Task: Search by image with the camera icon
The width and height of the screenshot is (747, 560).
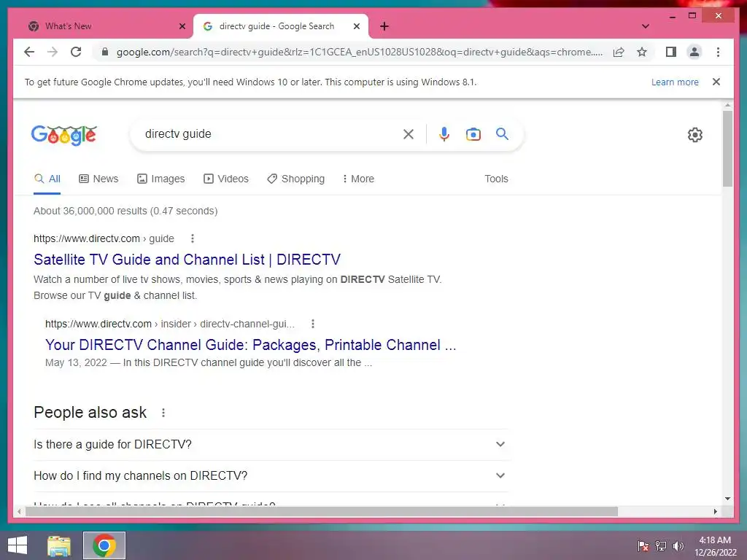Action: point(473,134)
